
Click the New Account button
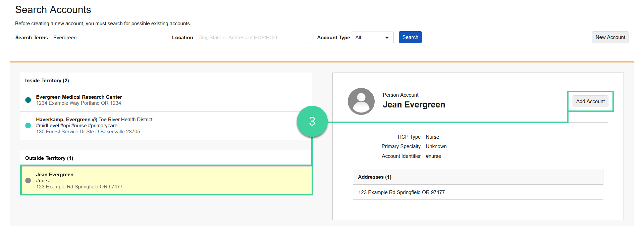tap(610, 37)
